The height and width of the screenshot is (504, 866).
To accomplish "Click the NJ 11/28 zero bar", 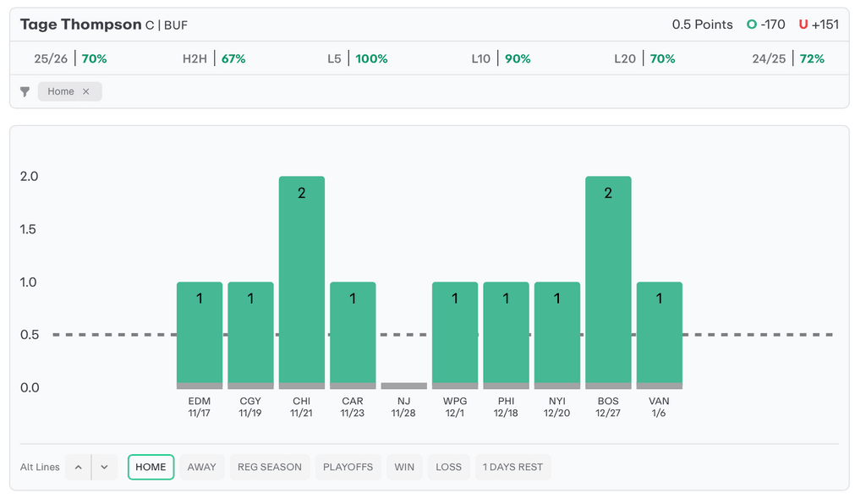I will (x=404, y=386).
